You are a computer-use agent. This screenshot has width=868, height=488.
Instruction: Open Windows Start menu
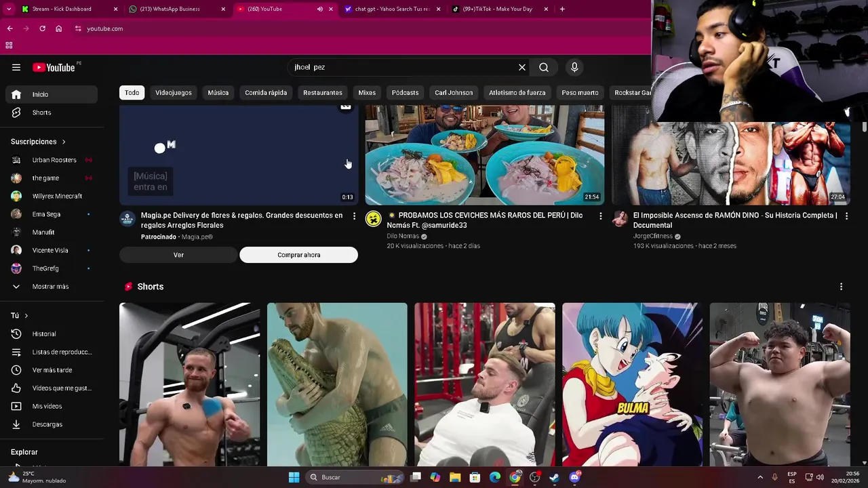294,477
